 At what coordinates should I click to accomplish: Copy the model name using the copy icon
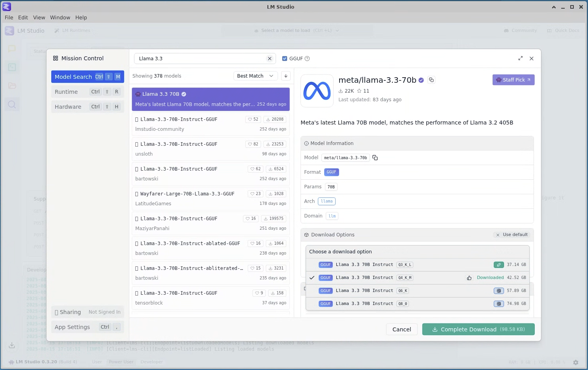pyautogui.click(x=431, y=80)
